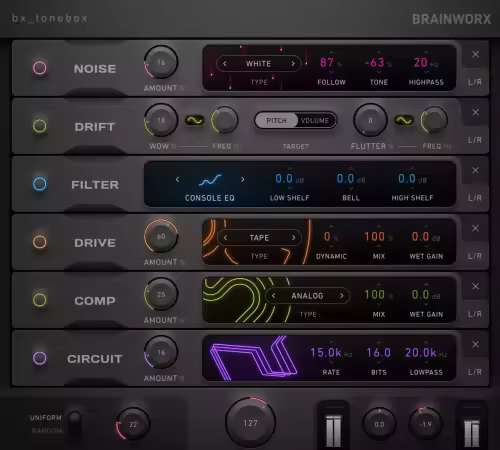Select previous filter type before Console EQ
The width and height of the screenshot is (500, 450).
coord(177,180)
